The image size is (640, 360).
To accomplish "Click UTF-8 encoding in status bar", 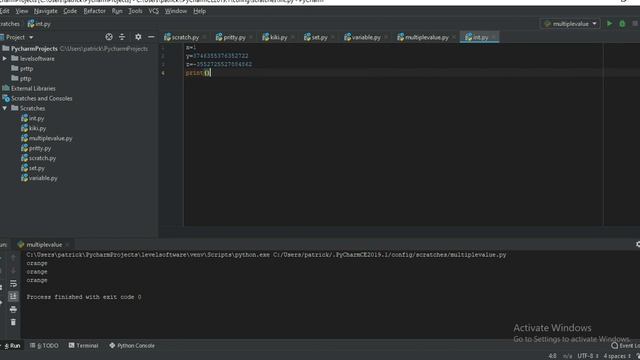I will [585, 356].
